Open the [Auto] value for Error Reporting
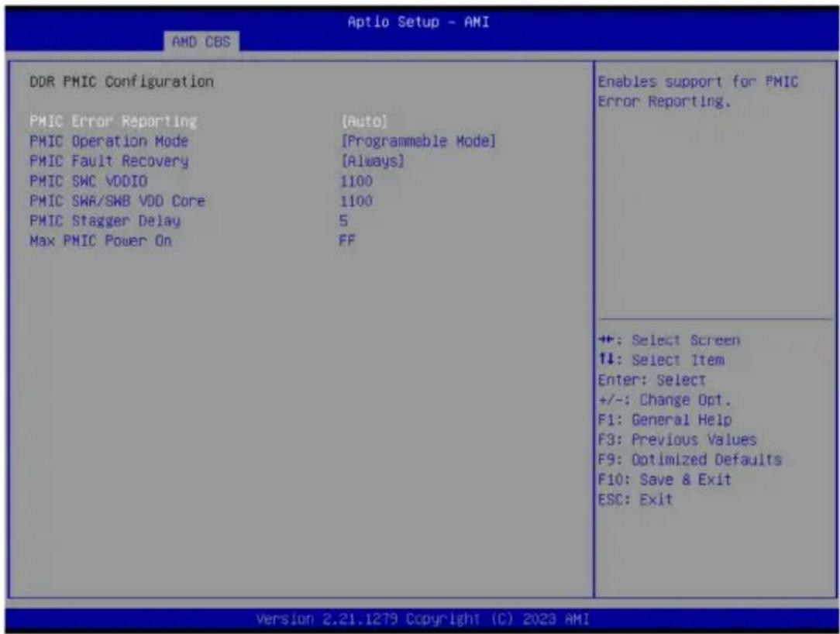Screen dimensions: 840x634 [364, 122]
